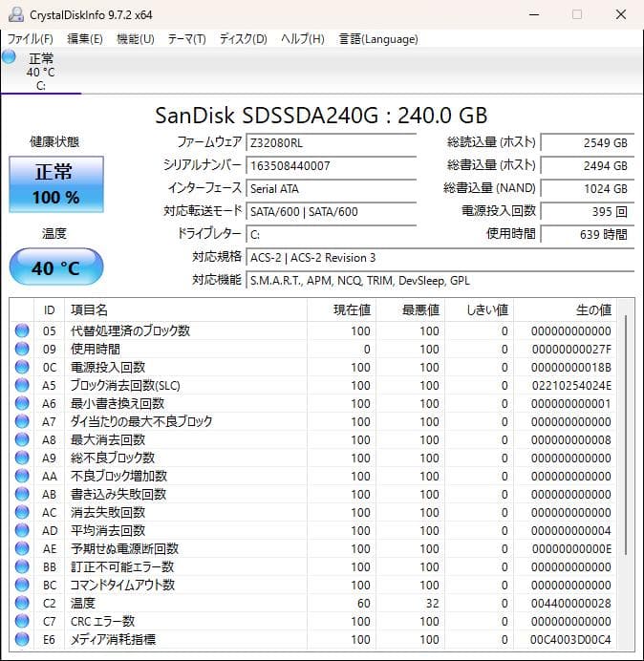Viewport: 644px width, 661px height.
Task: Click the standard field ACS-2 | ACS-2 Revision 3
Action: point(440,258)
